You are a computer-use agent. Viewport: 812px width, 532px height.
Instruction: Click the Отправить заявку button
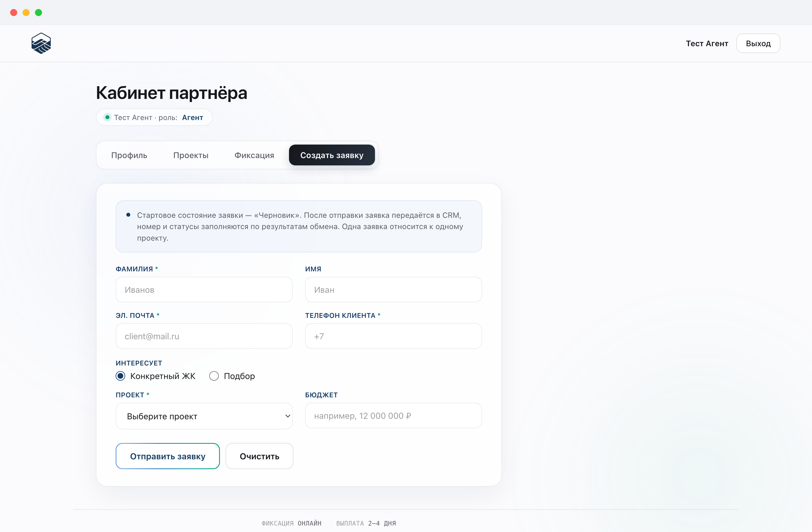click(x=167, y=456)
